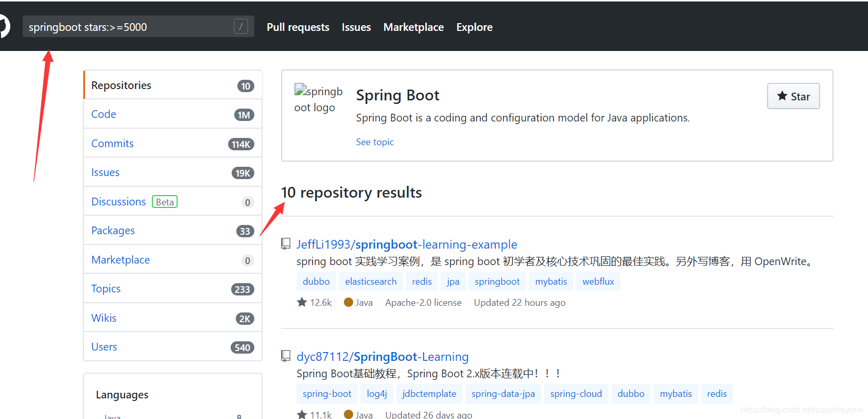Show Marketplace results in the sidebar
This screenshot has height=419, width=868.
point(173,259)
